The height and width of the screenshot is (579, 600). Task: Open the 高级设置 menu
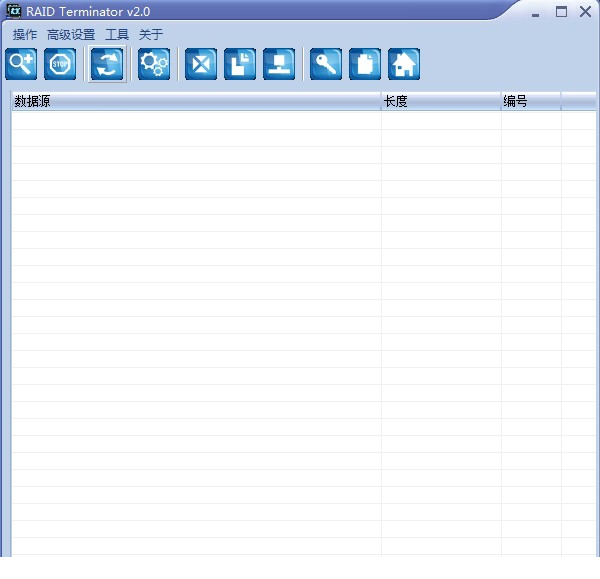pyautogui.click(x=71, y=35)
